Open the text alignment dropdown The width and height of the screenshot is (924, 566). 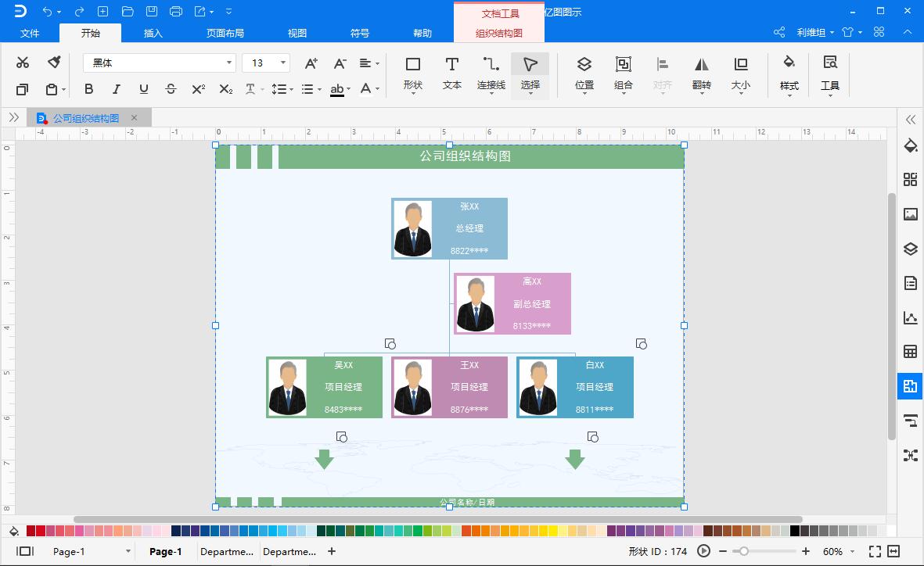[x=369, y=63]
